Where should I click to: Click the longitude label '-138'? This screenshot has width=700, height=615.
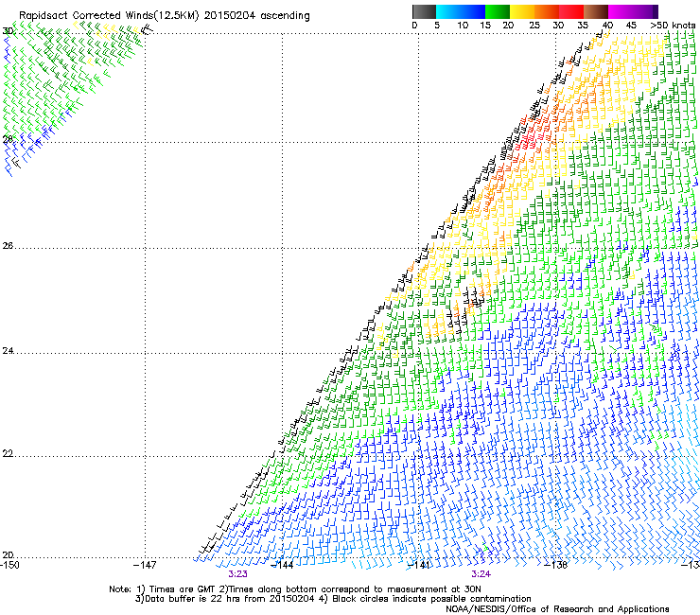pos(556,565)
